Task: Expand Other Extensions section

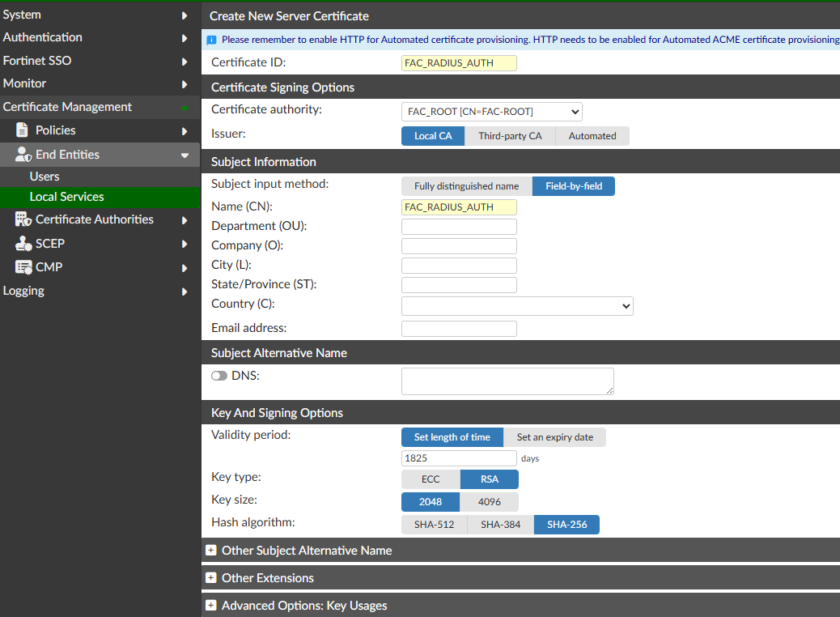Action: pos(268,578)
